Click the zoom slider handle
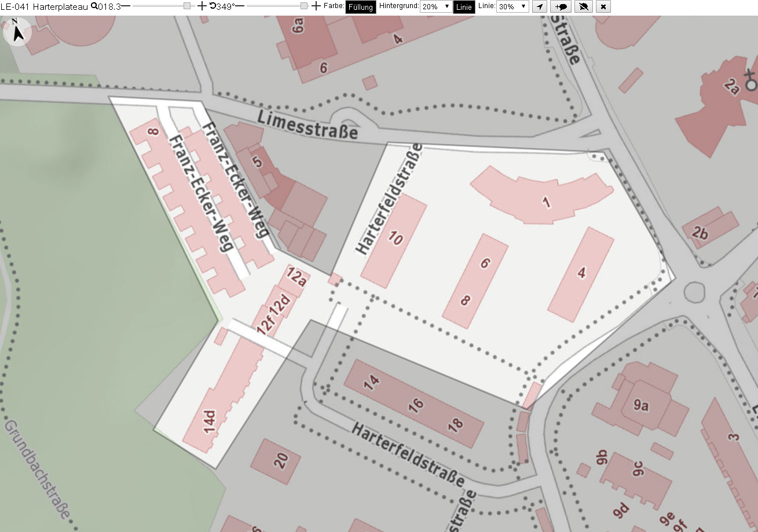The height and width of the screenshot is (532, 758). [x=187, y=6]
